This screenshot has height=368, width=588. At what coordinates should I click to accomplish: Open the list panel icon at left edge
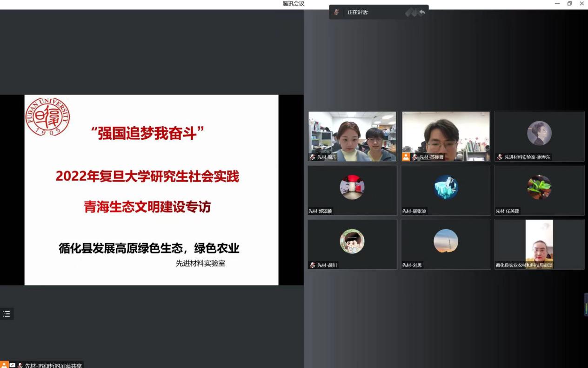(x=7, y=314)
